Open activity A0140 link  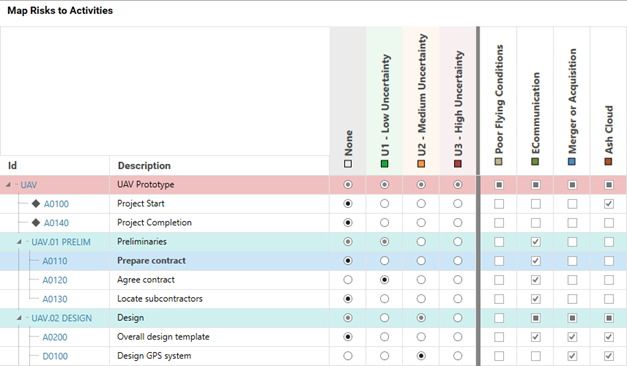56,223
